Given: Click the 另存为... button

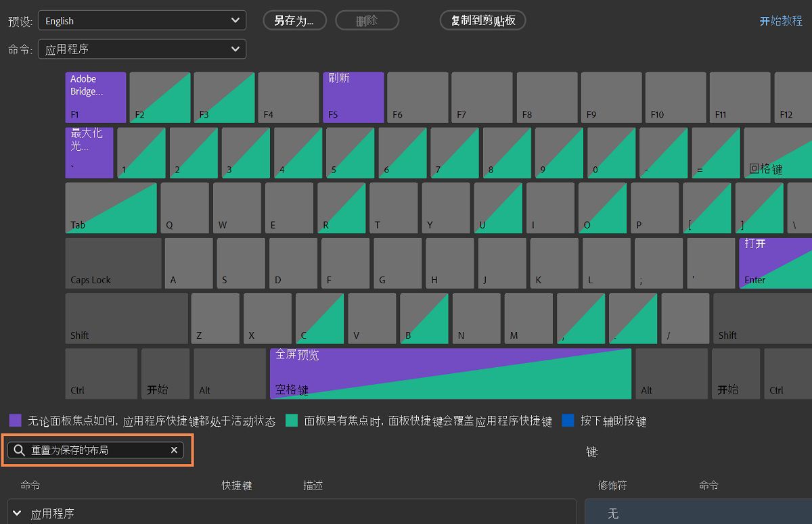Looking at the screenshot, I should point(295,20).
